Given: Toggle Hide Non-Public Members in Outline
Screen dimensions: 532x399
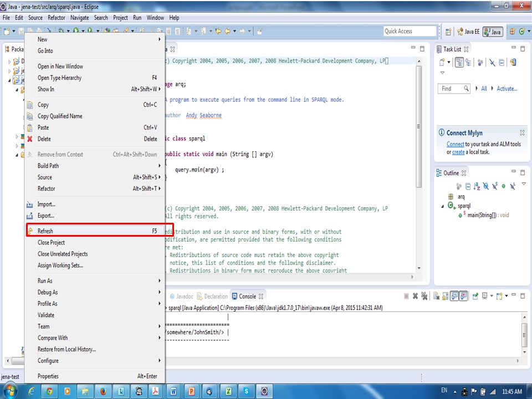Looking at the screenshot, I should [504, 186].
